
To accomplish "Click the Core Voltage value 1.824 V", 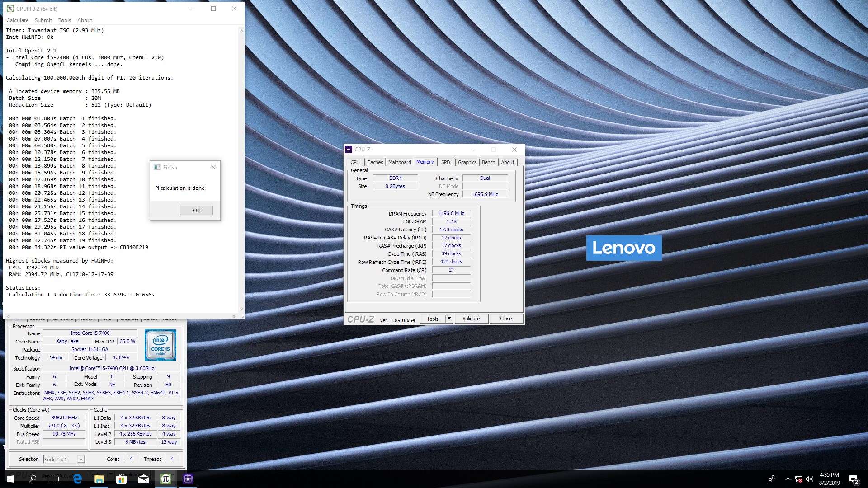I will pos(121,357).
